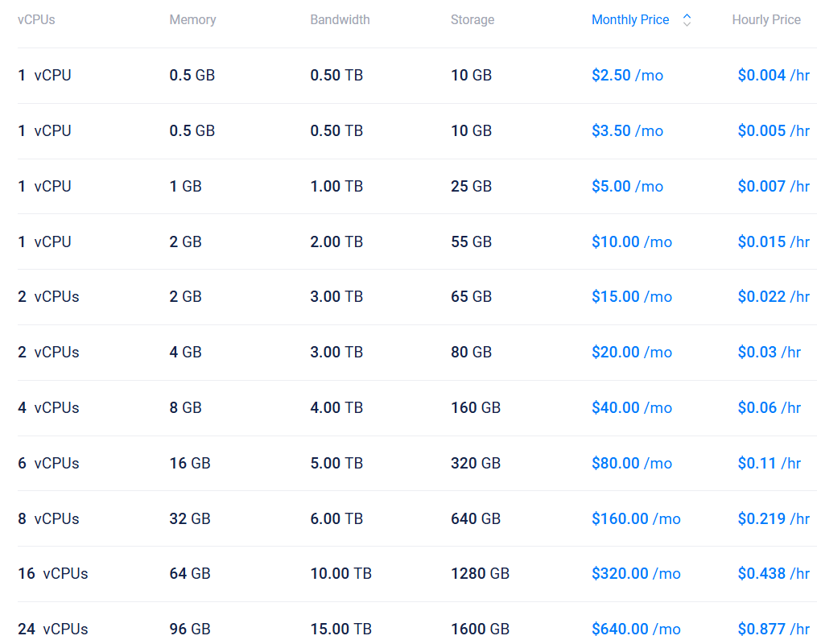817x644 pixels.
Task: Click the $15.00 /mo price link
Action: (631, 297)
